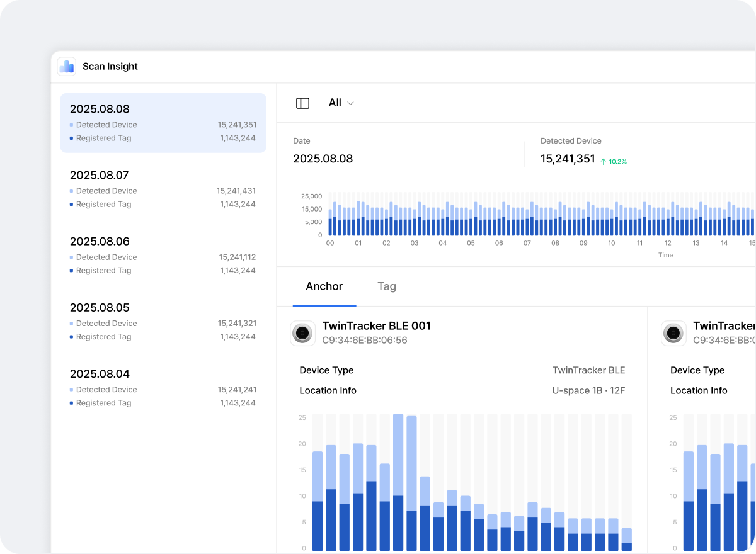
Task: Click the C9:34:6E:BB:06:56 MAC address
Action: pyautogui.click(x=365, y=341)
